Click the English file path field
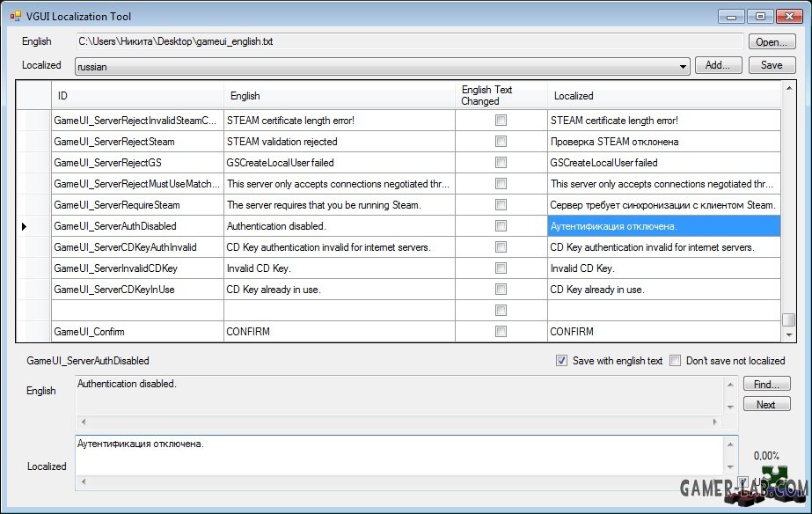The width and height of the screenshot is (812, 514). [409, 41]
